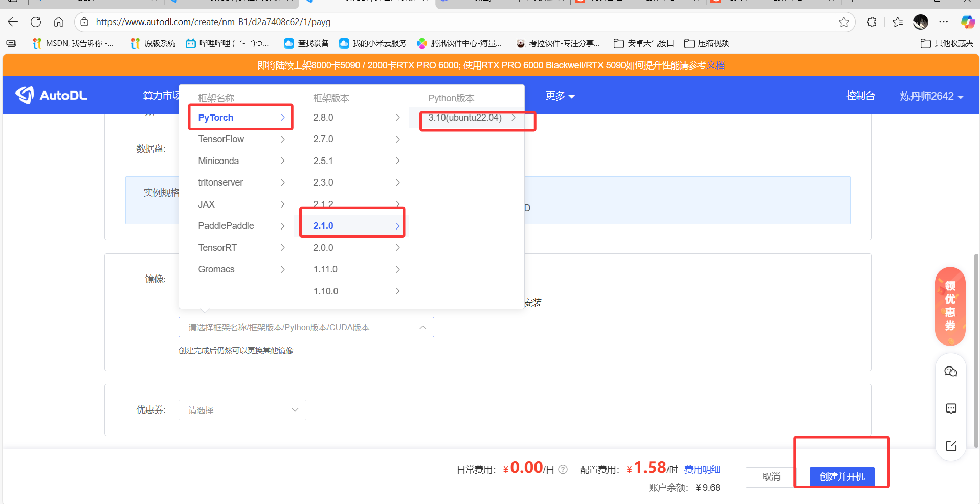
Task: Click the AutoDL logo icon
Action: (x=25, y=95)
